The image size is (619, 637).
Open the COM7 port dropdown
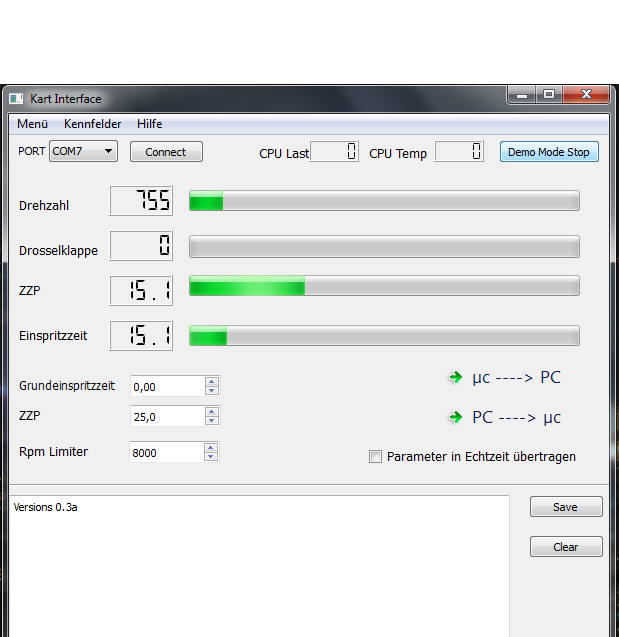(x=83, y=151)
